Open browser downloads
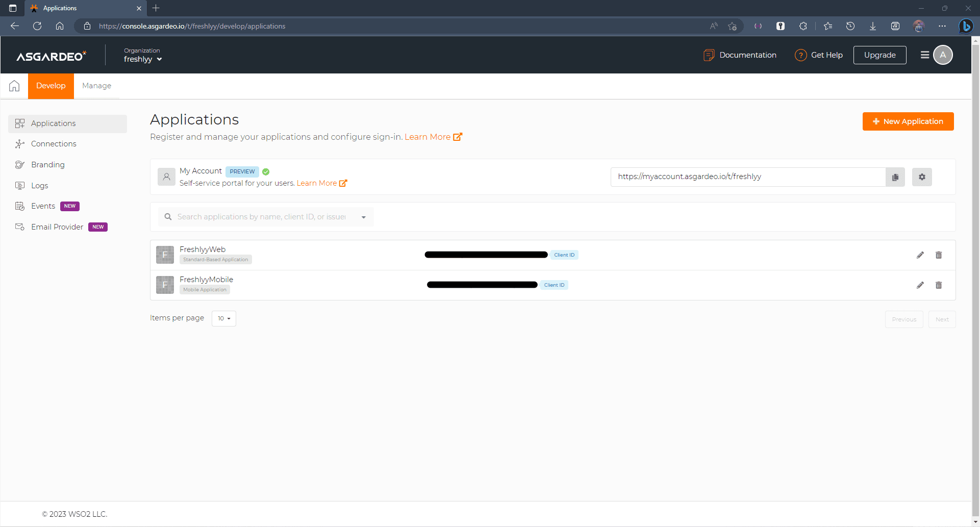The image size is (980, 527). 873,26
